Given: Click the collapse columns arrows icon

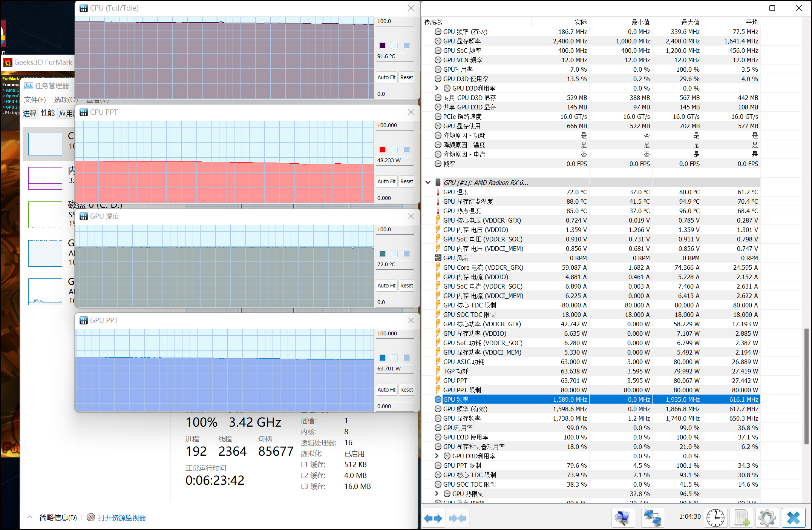Looking at the screenshot, I should point(458,518).
